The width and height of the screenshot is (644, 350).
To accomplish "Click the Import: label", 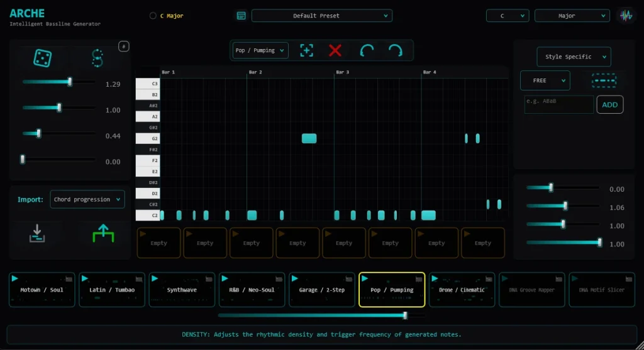I will (30, 199).
